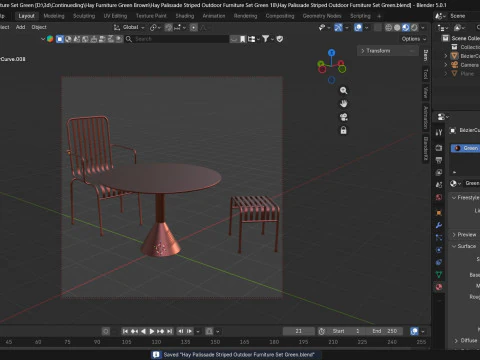Click the End frame field 250

pos(384,331)
